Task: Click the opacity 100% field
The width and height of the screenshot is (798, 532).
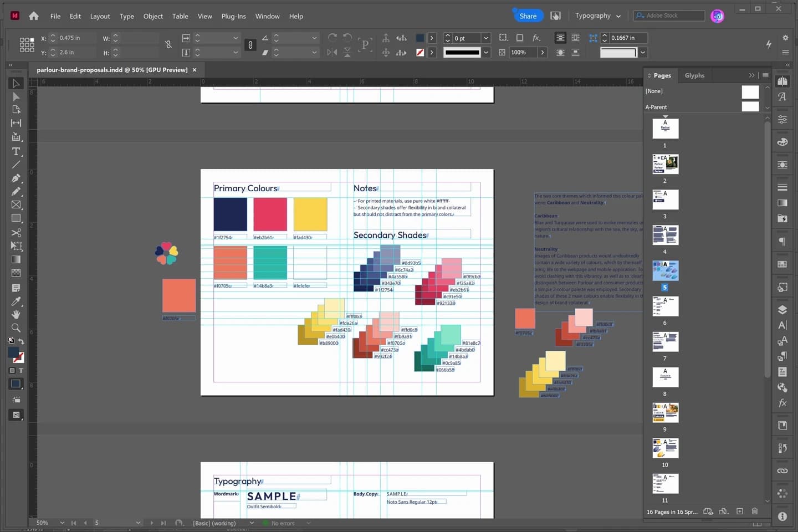Action: tap(523, 53)
